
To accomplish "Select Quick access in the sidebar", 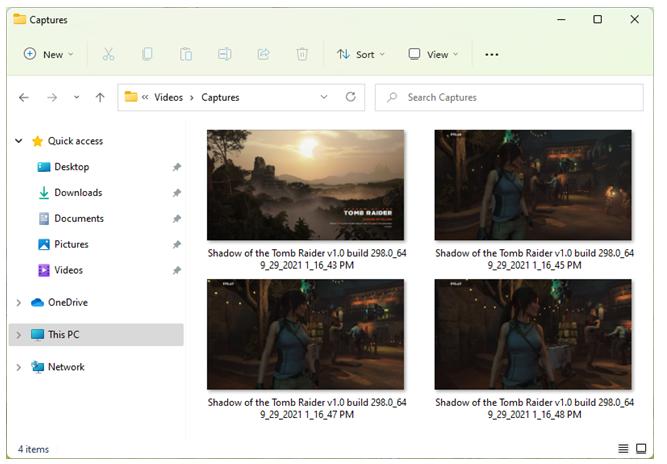I will 75,141.
